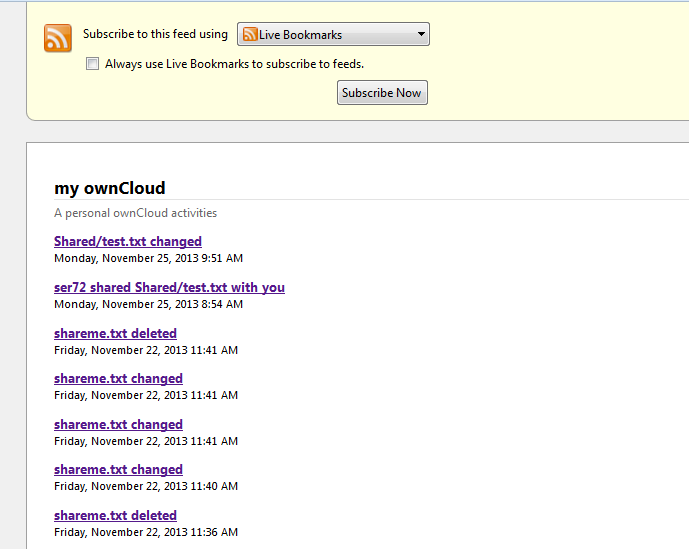The image size is (689, 549).
Task: Open the Shared/test.txt changed link
Action: [128, 241]
